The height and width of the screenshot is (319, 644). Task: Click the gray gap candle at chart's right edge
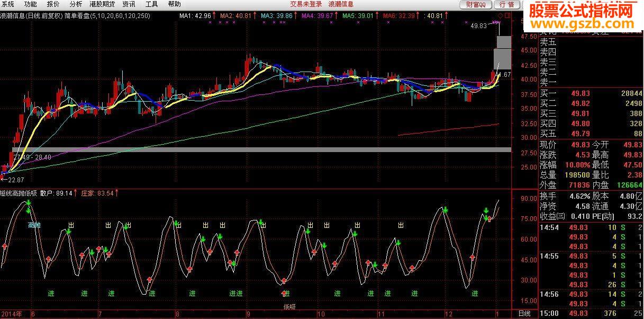(x=502, y=58)
